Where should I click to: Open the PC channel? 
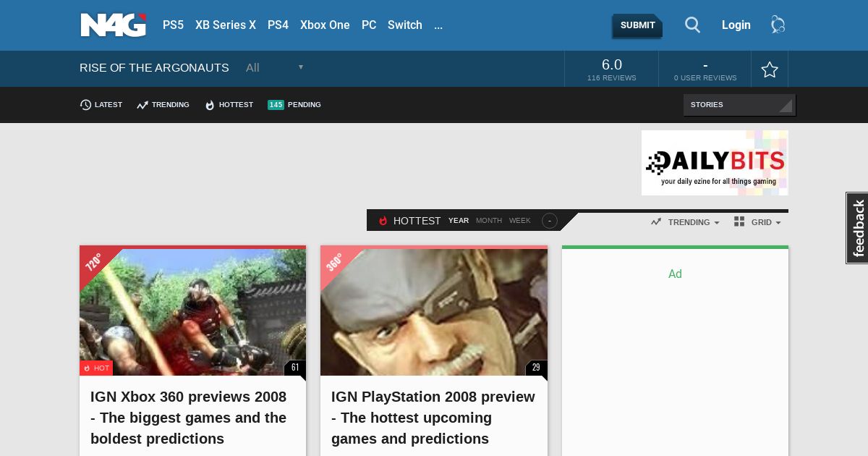point(369,25)
